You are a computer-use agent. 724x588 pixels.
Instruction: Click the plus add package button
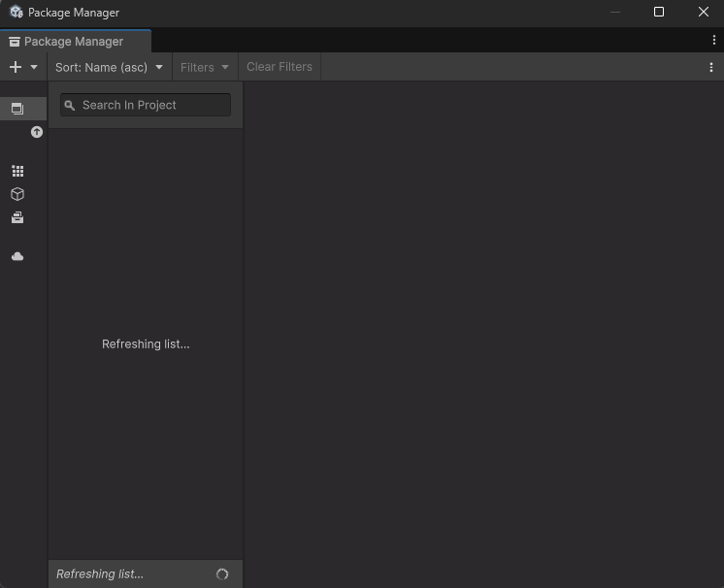point(16,67)
